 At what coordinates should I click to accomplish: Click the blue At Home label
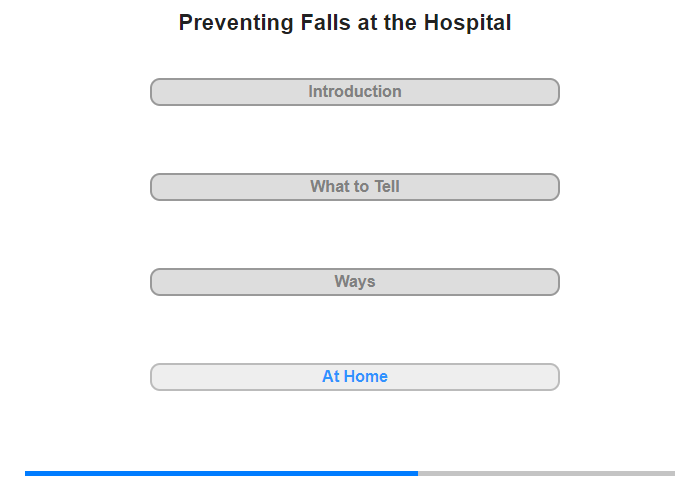pyautogui.click(x=354, y=377)
